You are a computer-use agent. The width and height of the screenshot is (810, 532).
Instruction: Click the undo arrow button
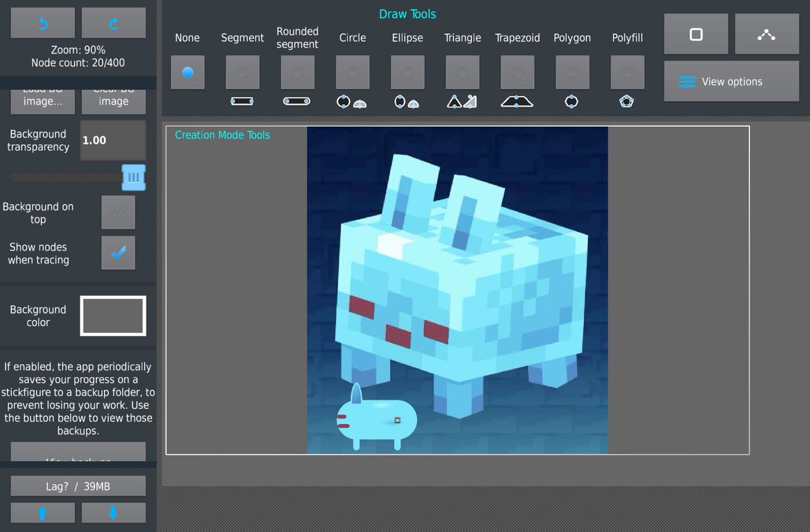coord(43,23)
